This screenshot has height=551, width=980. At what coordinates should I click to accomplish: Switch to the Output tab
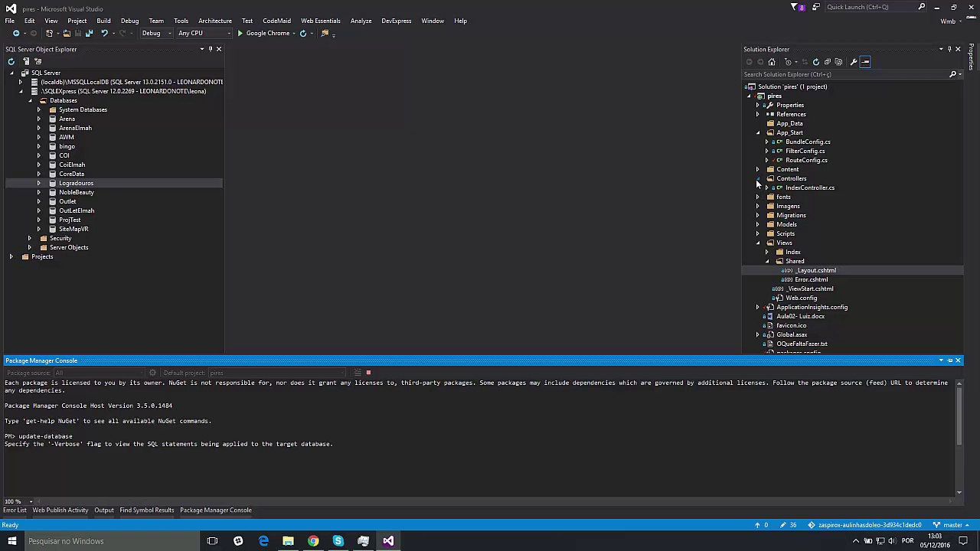[104, 510]
